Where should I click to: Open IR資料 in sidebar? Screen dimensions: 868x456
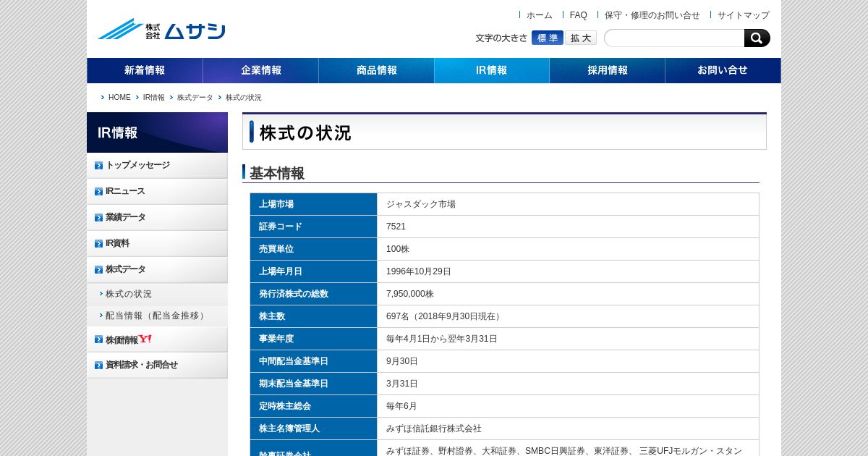click(x=157, y=243)
